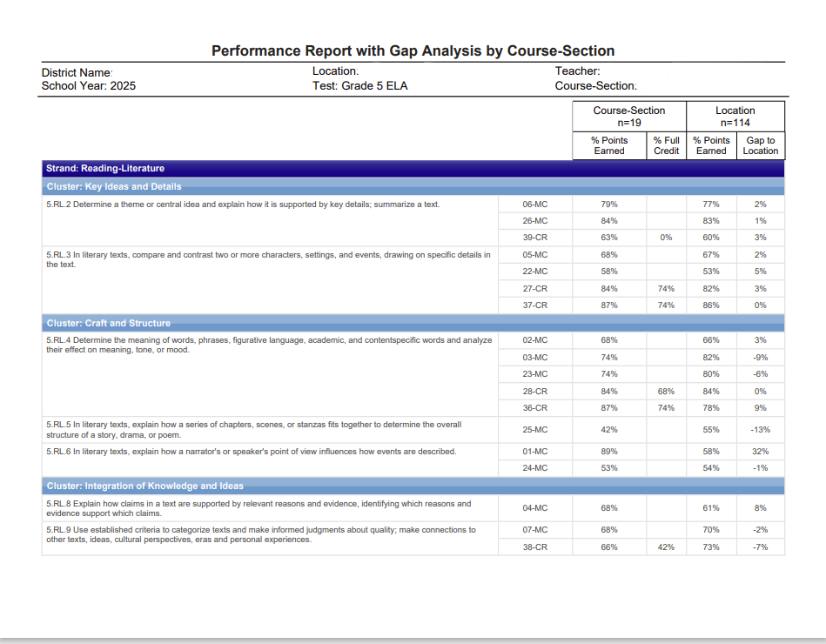This screenshot has height=644, width=826.
Task: Click the 63% points earned for 39-CR
Action: click(609, 238)
